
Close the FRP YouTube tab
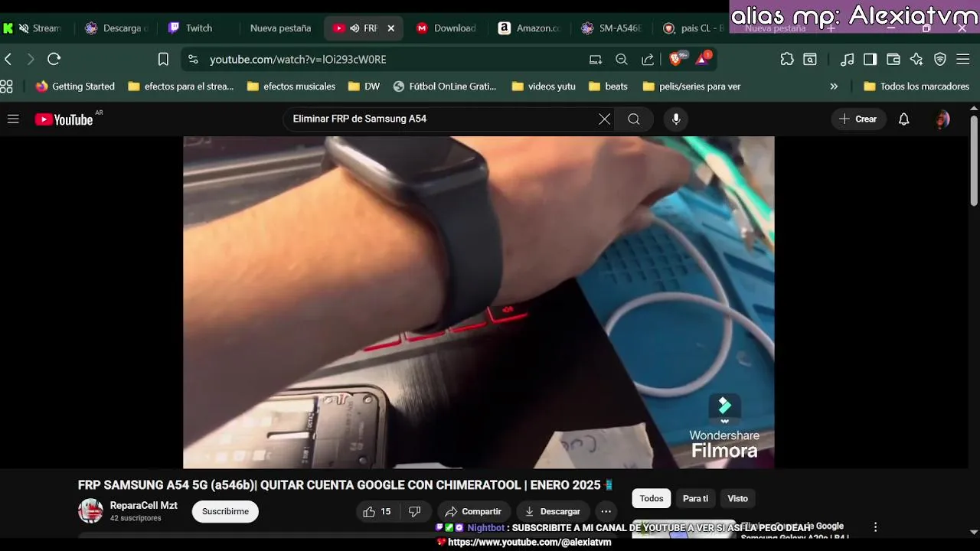point(391,28)
